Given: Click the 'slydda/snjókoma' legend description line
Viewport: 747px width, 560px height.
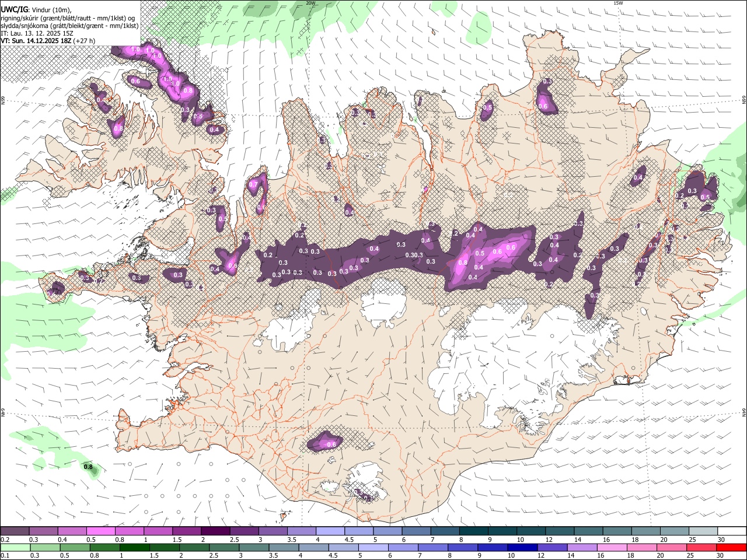Looking at the screenshot, I should (69, 25).
